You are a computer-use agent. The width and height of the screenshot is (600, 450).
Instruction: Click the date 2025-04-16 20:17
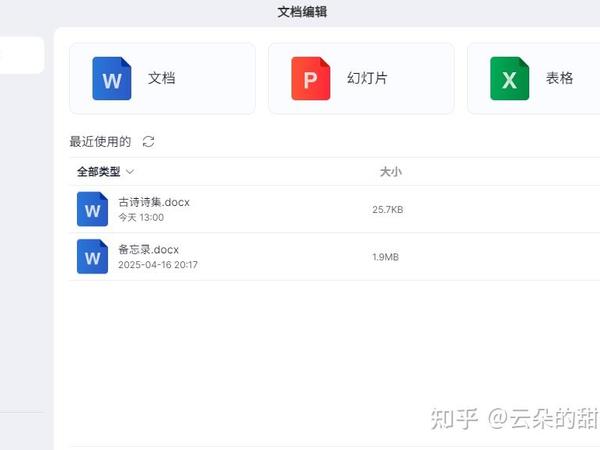coord(158,265)
